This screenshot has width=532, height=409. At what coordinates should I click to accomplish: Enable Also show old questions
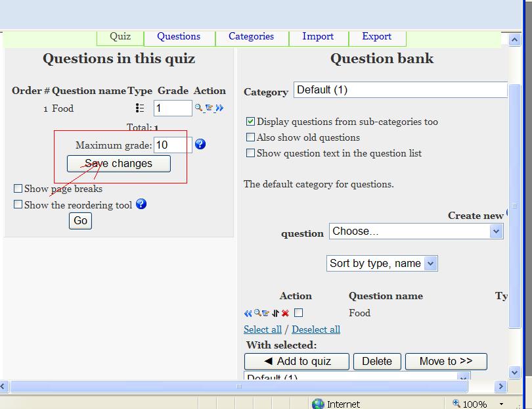click(x=250, y=137)
